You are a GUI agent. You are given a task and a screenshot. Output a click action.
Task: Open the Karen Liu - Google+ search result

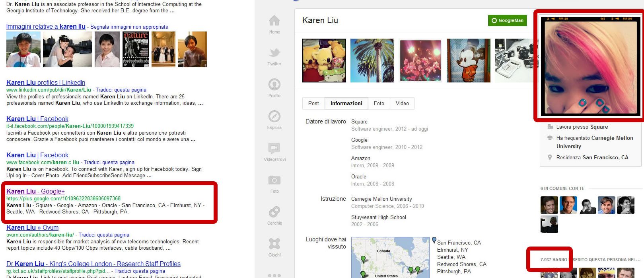pos(35,191)
